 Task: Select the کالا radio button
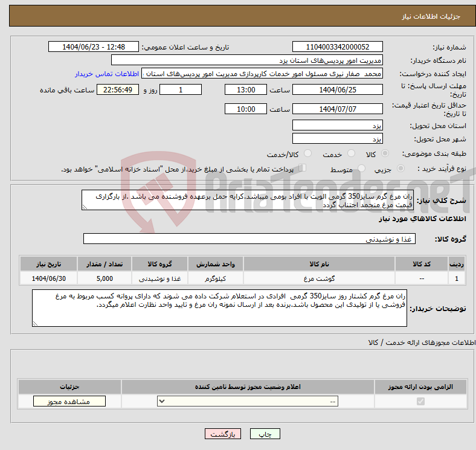(x=385, y=153)
